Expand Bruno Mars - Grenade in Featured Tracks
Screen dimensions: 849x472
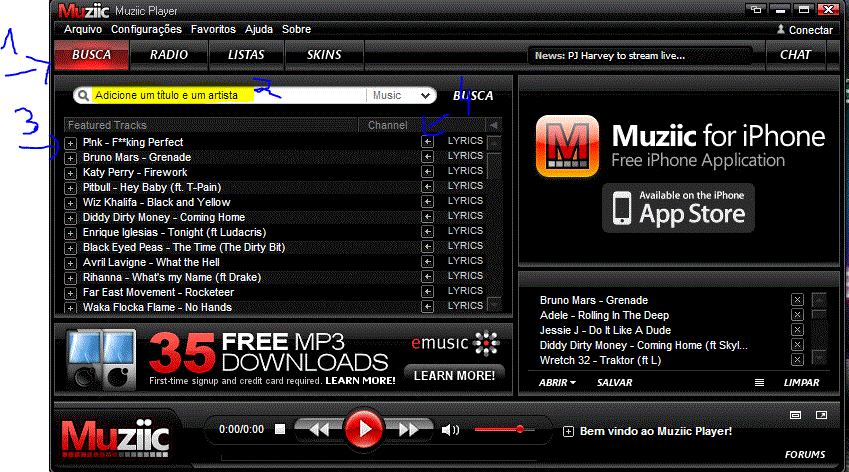point(70,158)
